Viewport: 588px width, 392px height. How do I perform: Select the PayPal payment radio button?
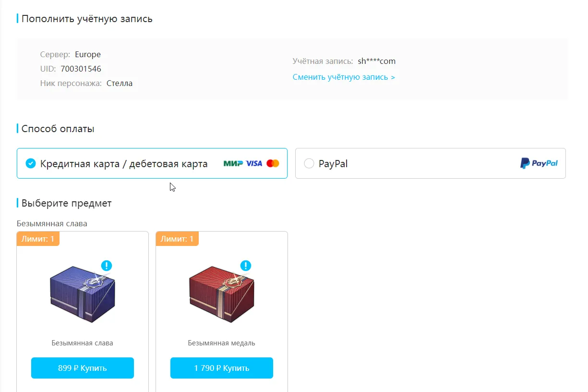point(310,164)
